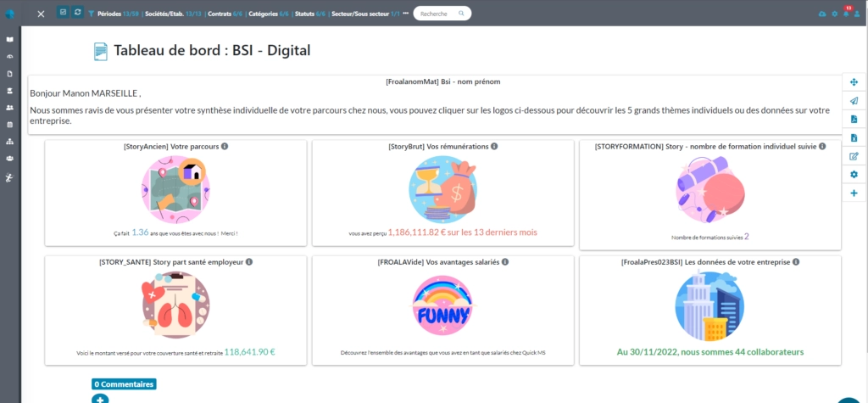Click the edit pencil icon in right toolbar

(854, 156)
